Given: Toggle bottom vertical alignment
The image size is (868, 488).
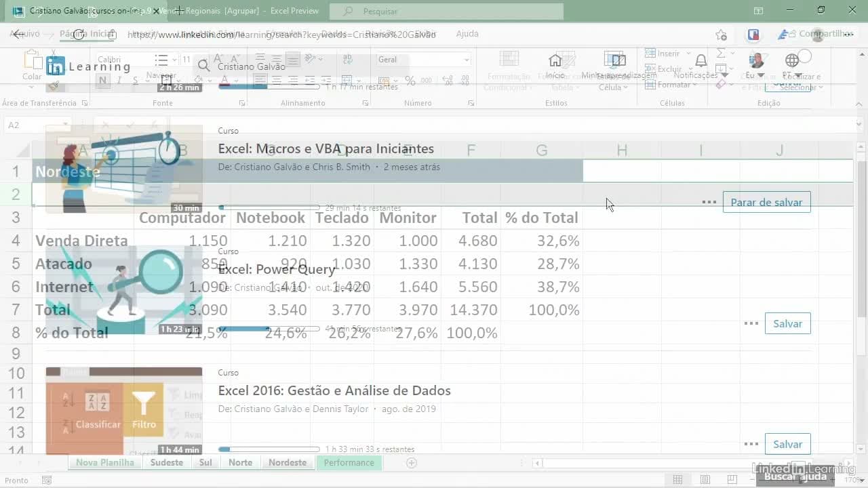Looking at the screenshot, I should (x=294, y=60).
